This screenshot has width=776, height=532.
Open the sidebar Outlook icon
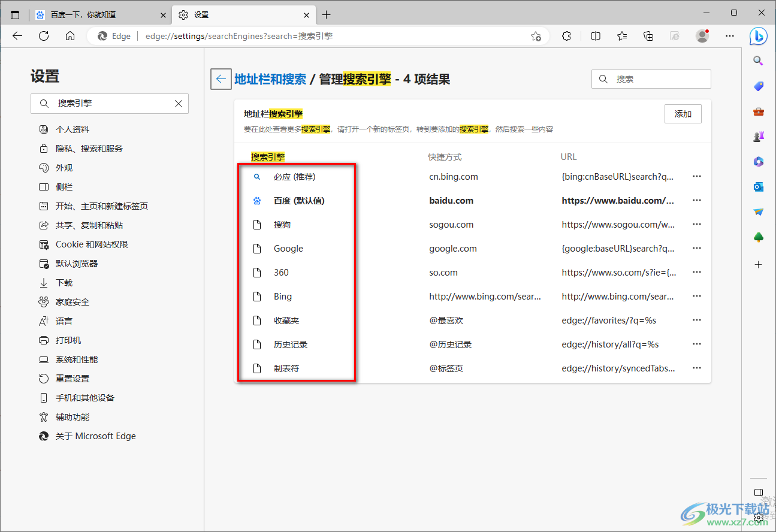[758, 187]
